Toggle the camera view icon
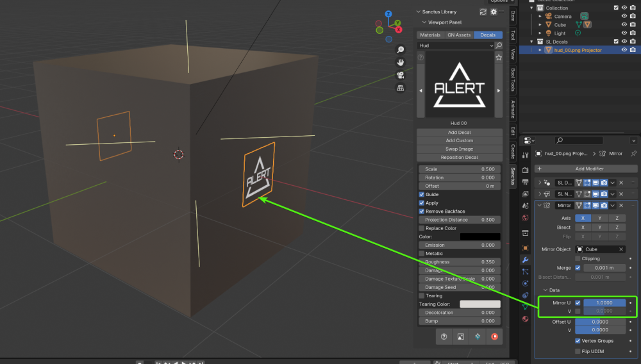The image size is (641, 364). tap(401, 75)
